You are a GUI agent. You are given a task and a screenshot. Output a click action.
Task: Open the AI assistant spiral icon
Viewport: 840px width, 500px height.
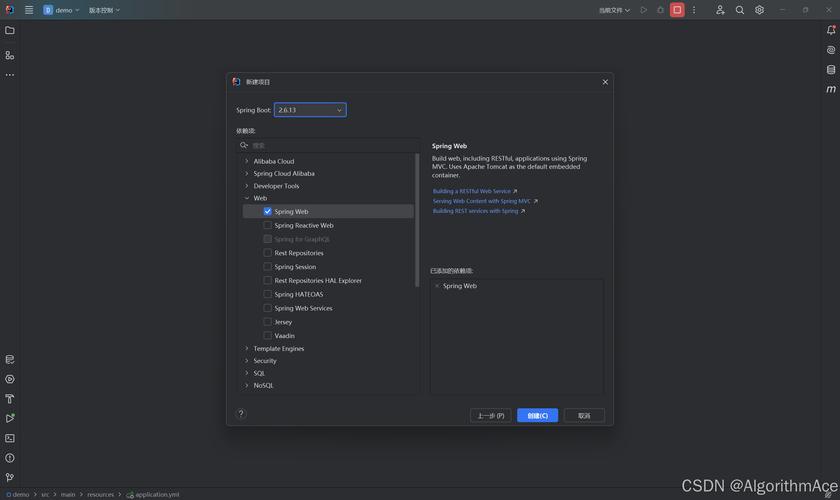[831, 50]
